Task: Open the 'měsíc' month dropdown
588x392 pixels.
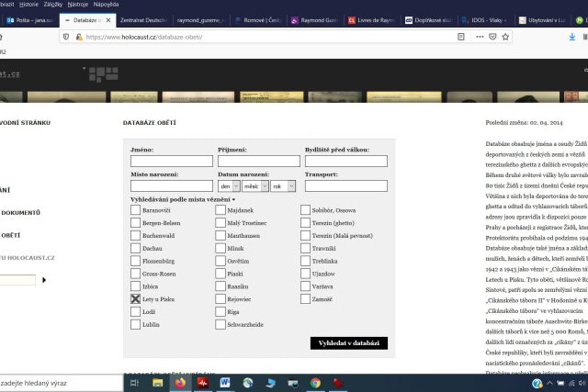Action: point(254,185)
